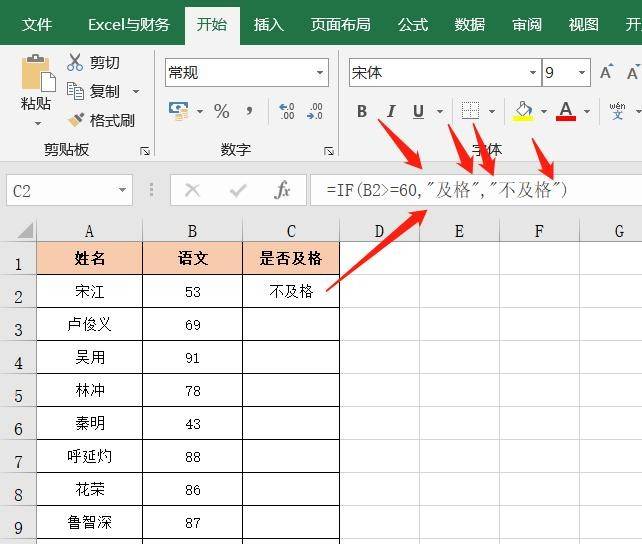Switch to 数据 ribbon tab
642x544 pixels.
click(x=470, y=25)
